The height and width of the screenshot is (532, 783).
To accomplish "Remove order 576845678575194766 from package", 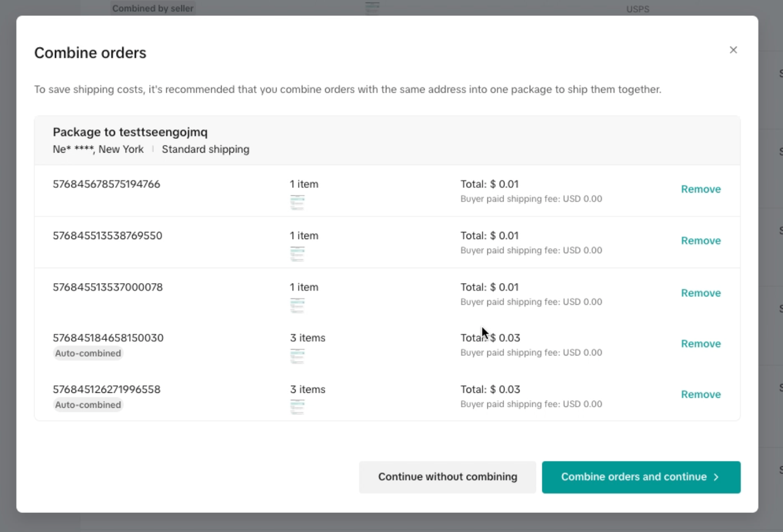I will [x=700, y=190].
